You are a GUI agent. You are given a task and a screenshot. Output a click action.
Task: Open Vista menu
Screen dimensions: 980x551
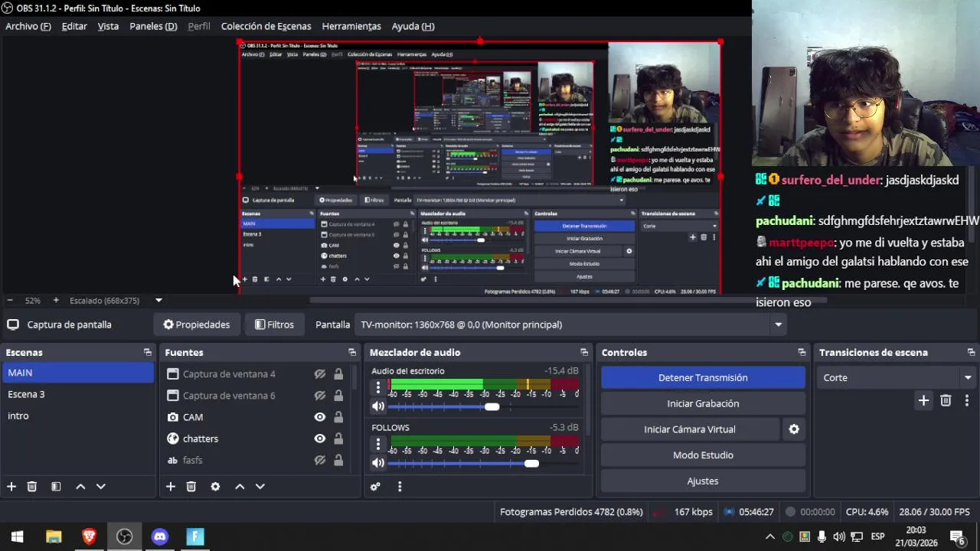click(108, 26)
